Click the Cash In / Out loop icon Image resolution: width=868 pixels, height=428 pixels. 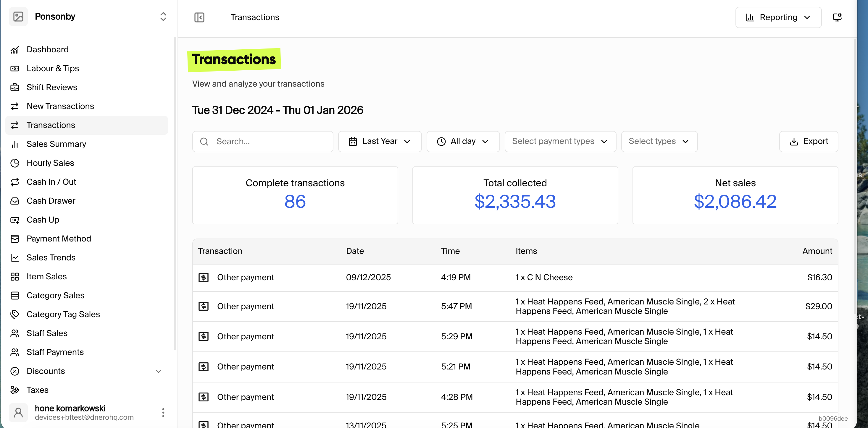pos(15,182)
